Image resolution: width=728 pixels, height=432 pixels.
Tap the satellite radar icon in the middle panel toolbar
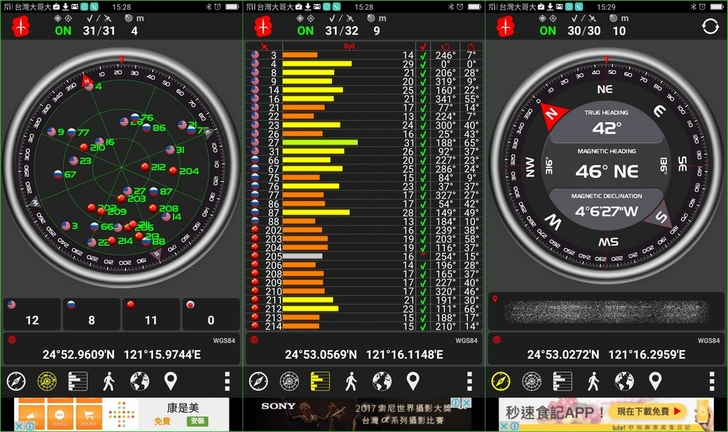[x=289, y=381]
